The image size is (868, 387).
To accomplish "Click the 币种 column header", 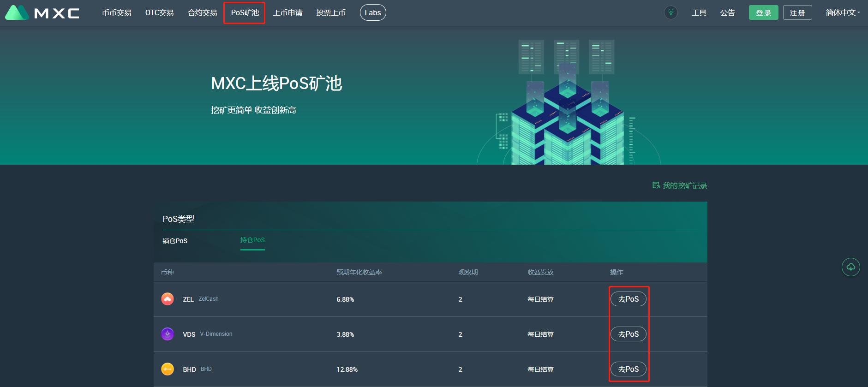I will (x=167, y=272).
